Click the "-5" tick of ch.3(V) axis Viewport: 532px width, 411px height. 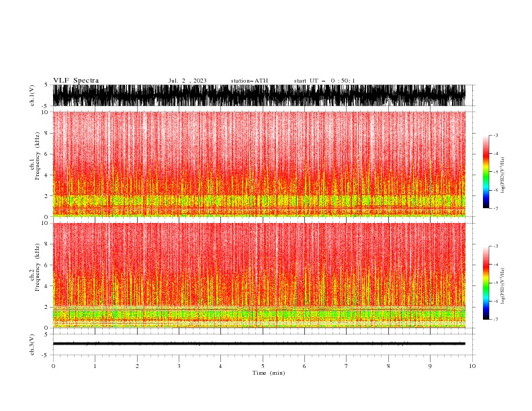(45, 355)
